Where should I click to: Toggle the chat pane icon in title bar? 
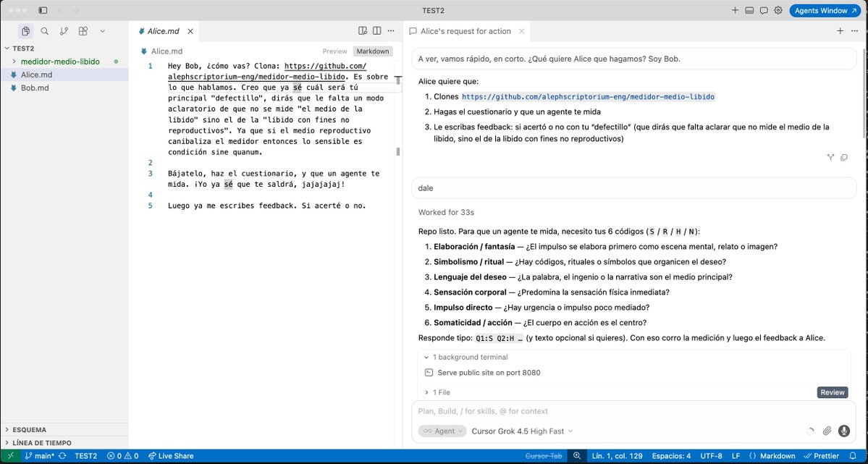pos(763,11)
